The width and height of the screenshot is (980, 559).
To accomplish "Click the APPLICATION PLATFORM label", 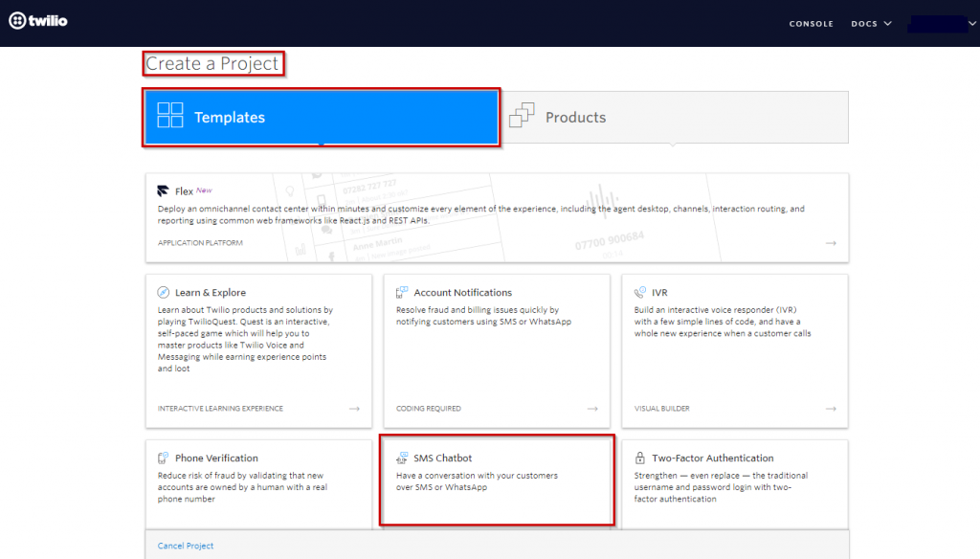I will point(200,243).
